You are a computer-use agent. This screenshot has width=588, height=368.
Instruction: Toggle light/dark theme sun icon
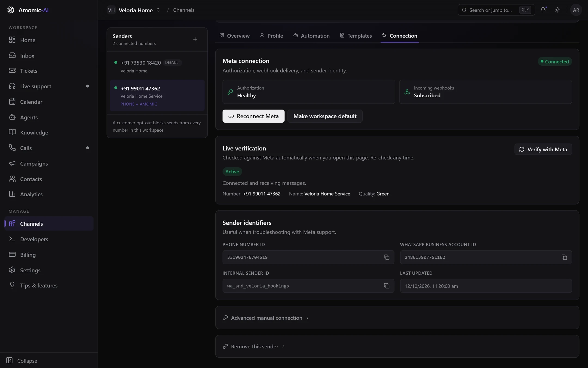pyautogui.click(x=557, y=10)
